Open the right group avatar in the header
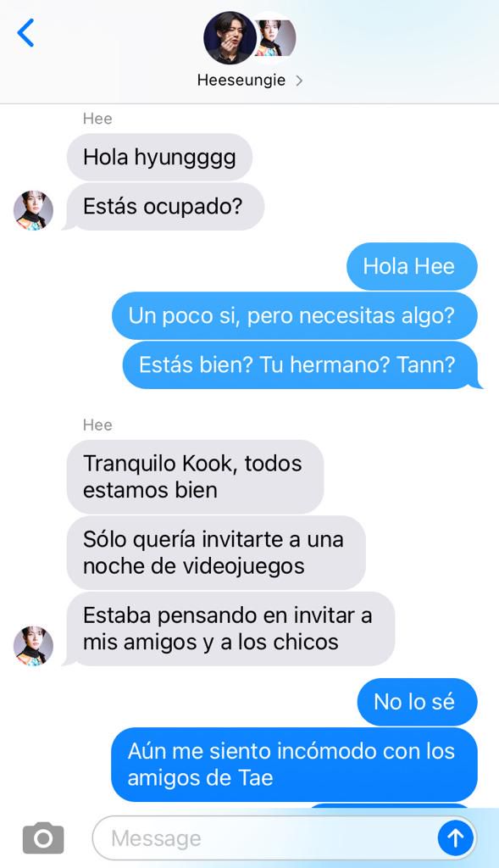 (275, 38)
